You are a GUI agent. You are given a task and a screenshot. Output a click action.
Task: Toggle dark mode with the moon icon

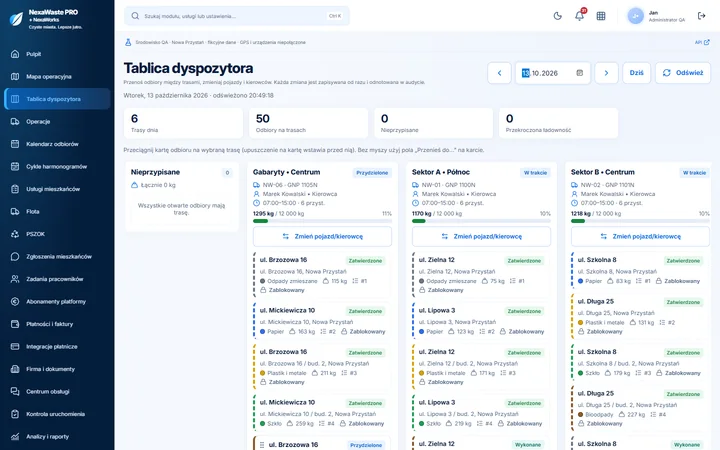click(557, 16)
